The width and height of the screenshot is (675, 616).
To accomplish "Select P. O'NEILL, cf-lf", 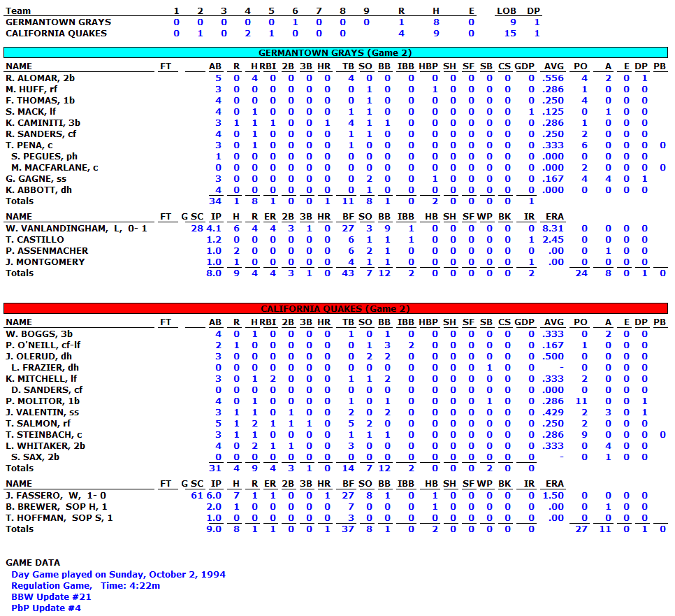I will tap(43, 345).
